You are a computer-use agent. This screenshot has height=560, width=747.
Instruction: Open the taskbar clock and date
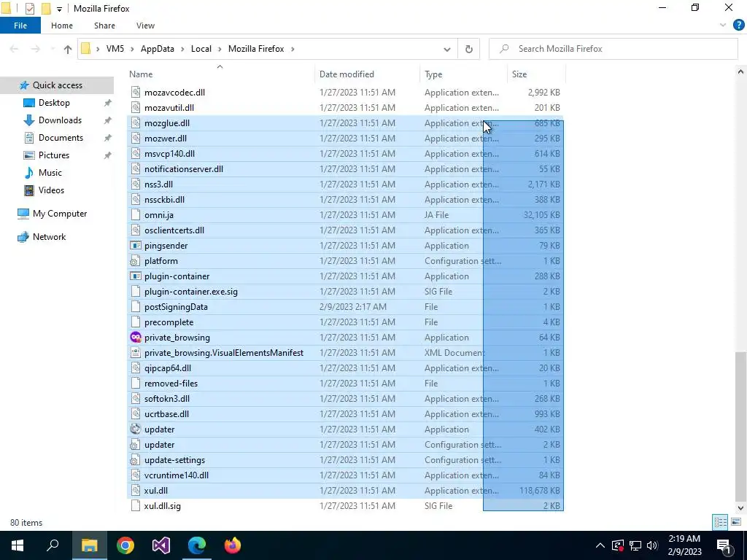coord(684,545)
